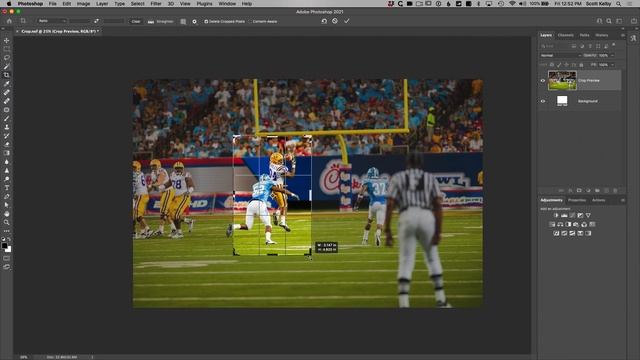Open the Apple menu
Image resolution: width=640 pixels, height=360 pixels.
click(x=9, y=4)
